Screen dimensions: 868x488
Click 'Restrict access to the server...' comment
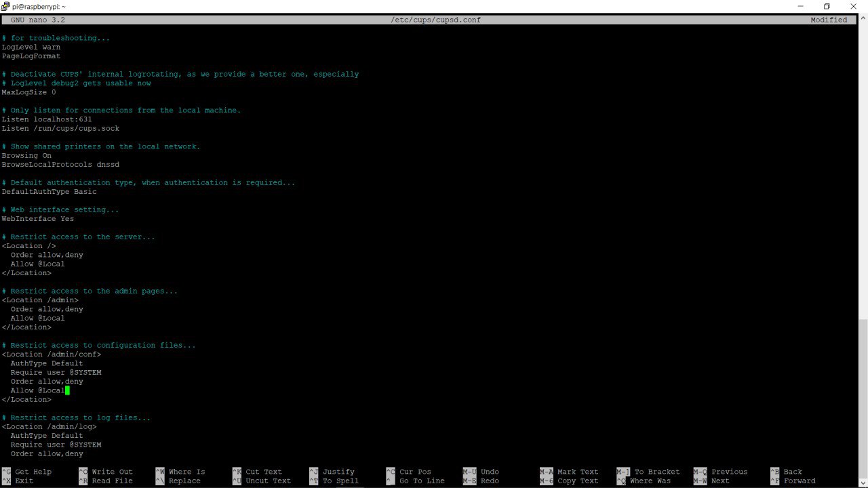tap(79, 237)
